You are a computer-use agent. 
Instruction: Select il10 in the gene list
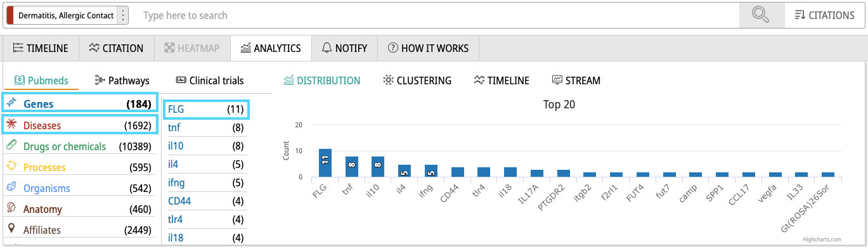[206, 146]
